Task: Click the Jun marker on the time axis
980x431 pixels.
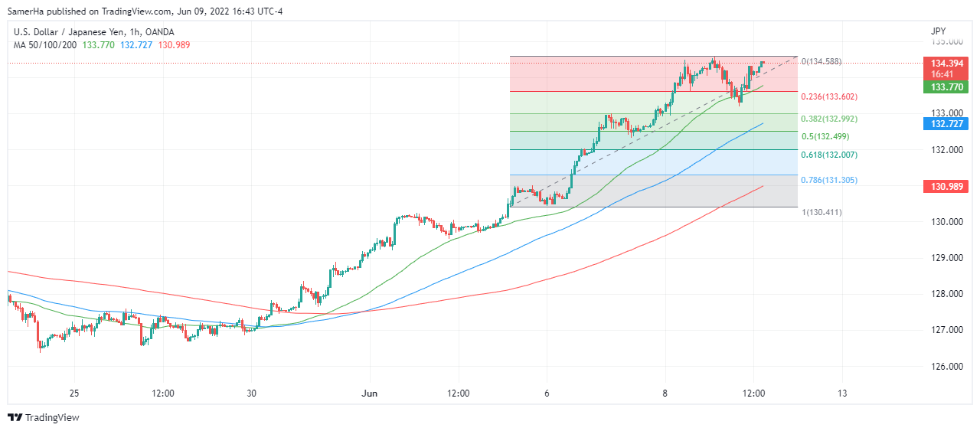Action: pos(370,393)
